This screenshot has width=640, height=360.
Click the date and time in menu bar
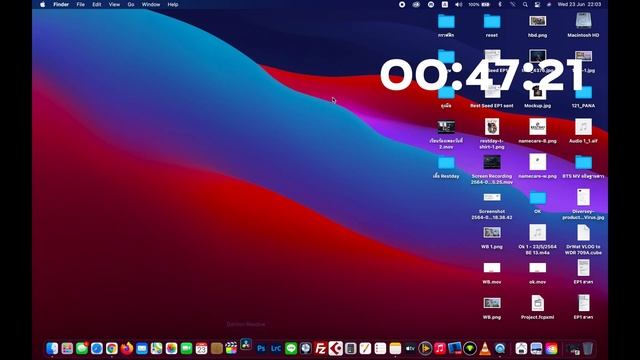[x=580, y=4]
